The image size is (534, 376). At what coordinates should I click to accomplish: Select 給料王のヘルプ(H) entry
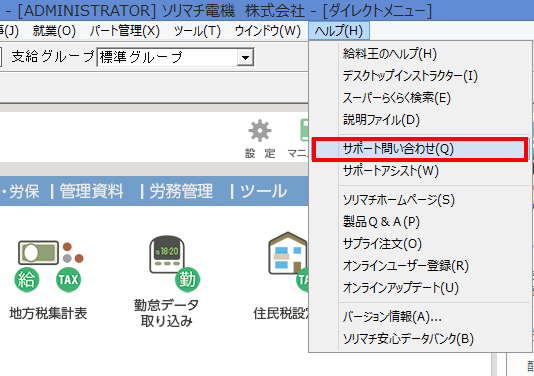pos(390,54)
